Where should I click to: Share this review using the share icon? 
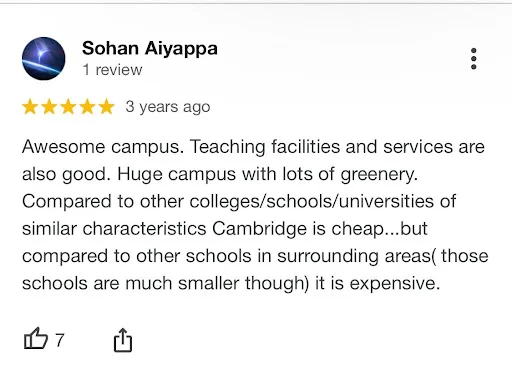pos(123,340)
